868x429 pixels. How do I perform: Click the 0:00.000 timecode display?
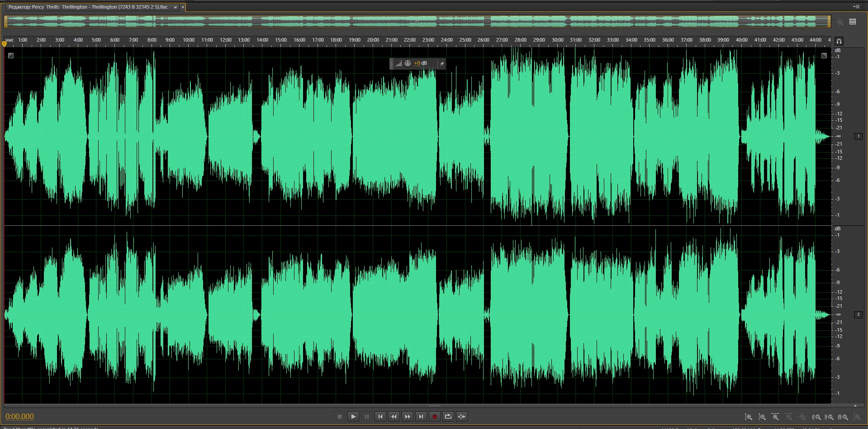click(x=20, y=416)
